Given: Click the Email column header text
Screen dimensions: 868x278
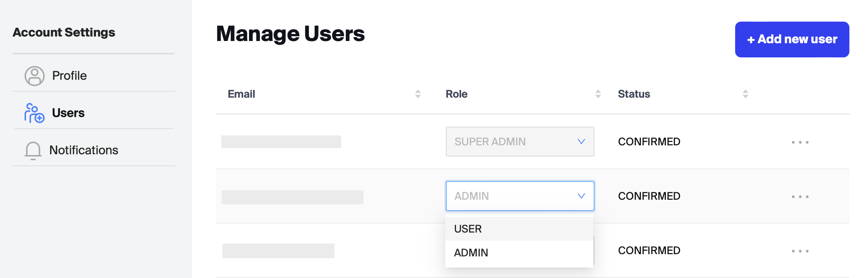Looking at the screenshot, I should click(x=241, y=94).
